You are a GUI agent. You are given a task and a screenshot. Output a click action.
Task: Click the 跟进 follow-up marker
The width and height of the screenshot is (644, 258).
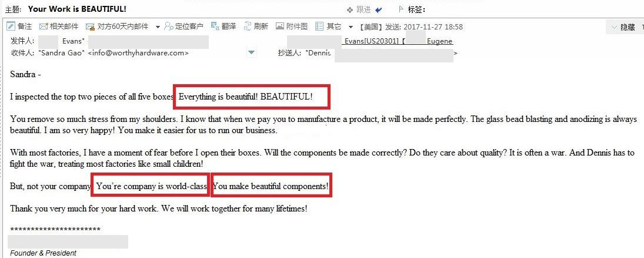coord(359,9)
